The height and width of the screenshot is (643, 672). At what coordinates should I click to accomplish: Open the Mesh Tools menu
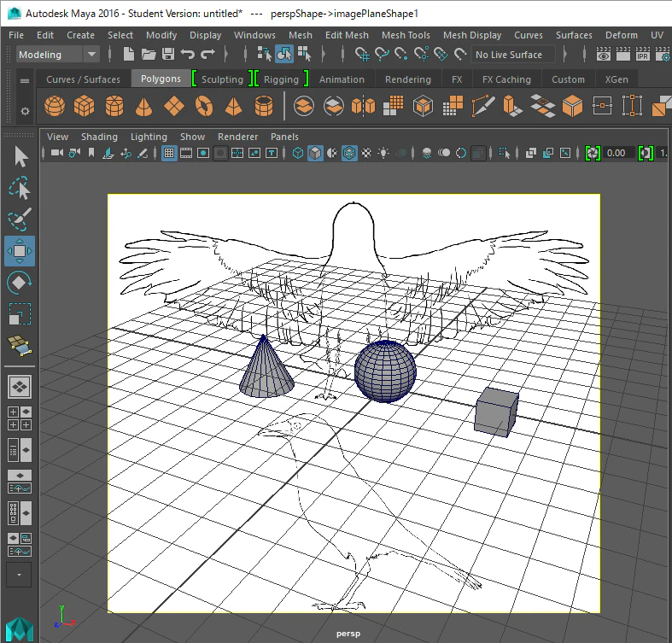[406, 35]
